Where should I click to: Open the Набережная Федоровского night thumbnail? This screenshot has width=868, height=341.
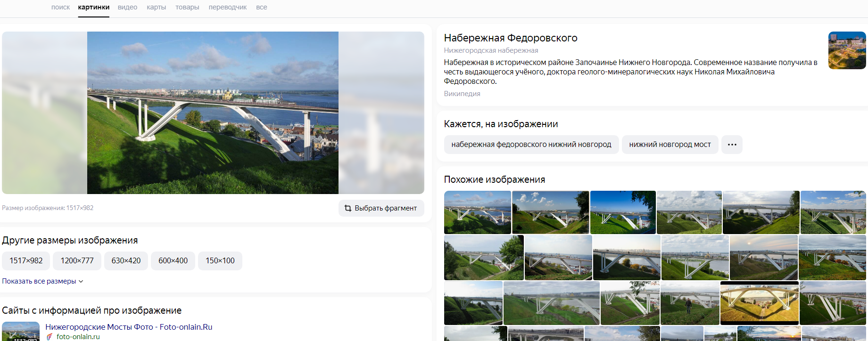(x=847, y=50)
